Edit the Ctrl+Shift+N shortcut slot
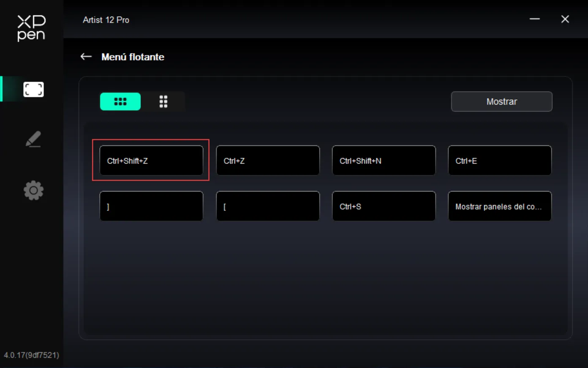 [x=384, y=160]
